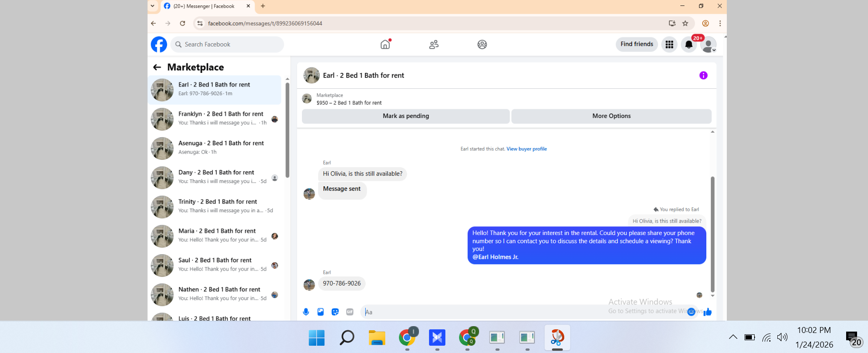This screenshot has height=353, width=868.
Task: Open the Saul conversation
Action: 215,265
